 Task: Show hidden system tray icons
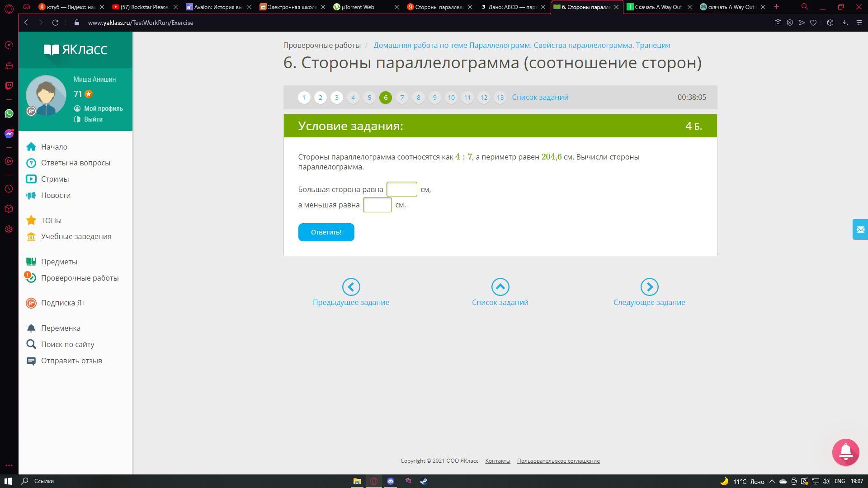[772, 481]
